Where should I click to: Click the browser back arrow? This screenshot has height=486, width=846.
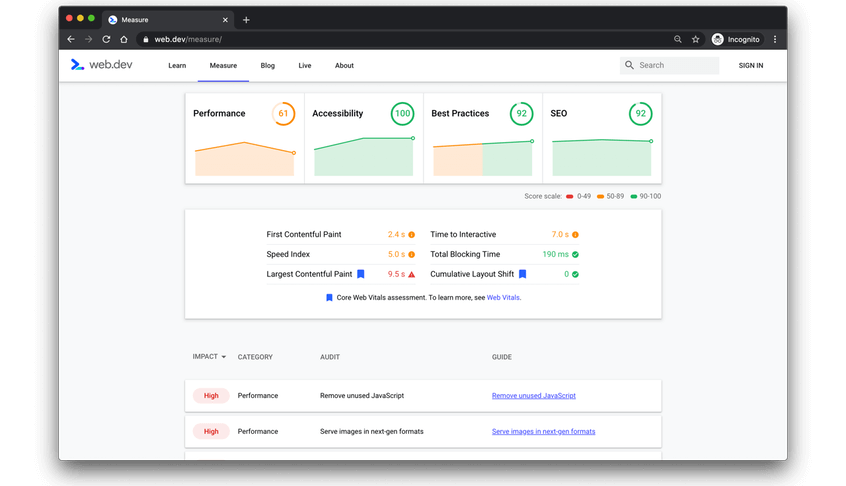point(71,39)
